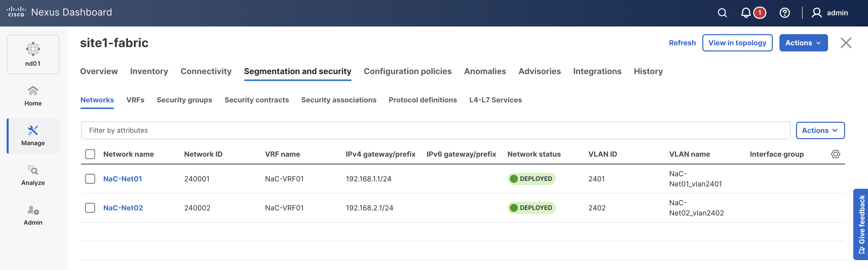Switch to the VRFs tab

(x=135, y=100)
